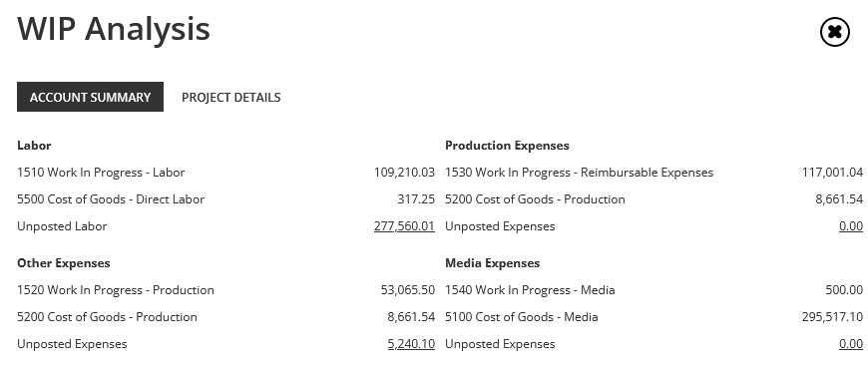Click the 5500 Cost of Goods - Direct Labor label
The width and height of the screenshot is (868, 374).
pos(111,199)
